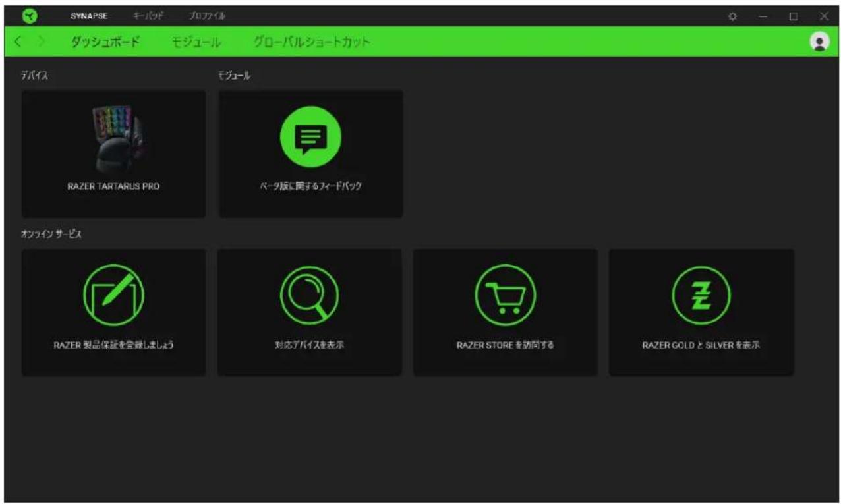Open the beta feedback chat icon
Image resolution: width=841 pixels, height=504 pixels.
click(x=310, y=136)
